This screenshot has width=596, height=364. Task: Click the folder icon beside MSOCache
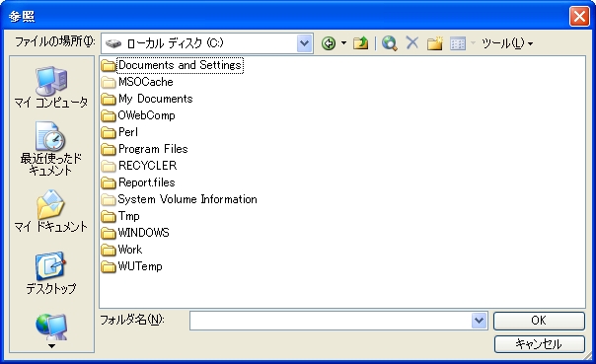(109, 83)
